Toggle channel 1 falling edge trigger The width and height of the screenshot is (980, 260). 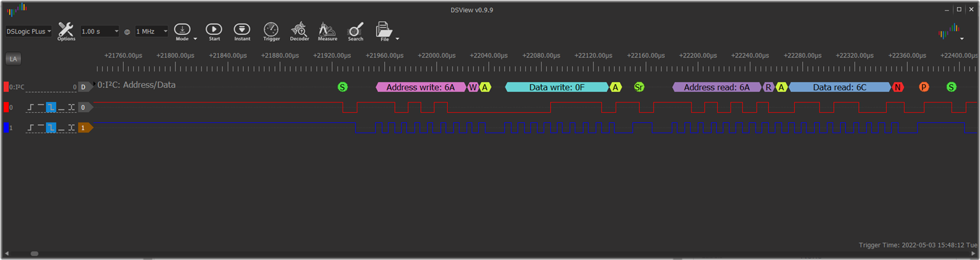click(51, 127)
